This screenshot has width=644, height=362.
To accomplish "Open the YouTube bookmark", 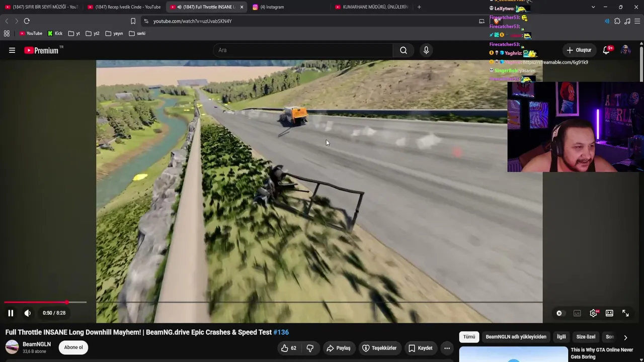I will coord(31,34).
